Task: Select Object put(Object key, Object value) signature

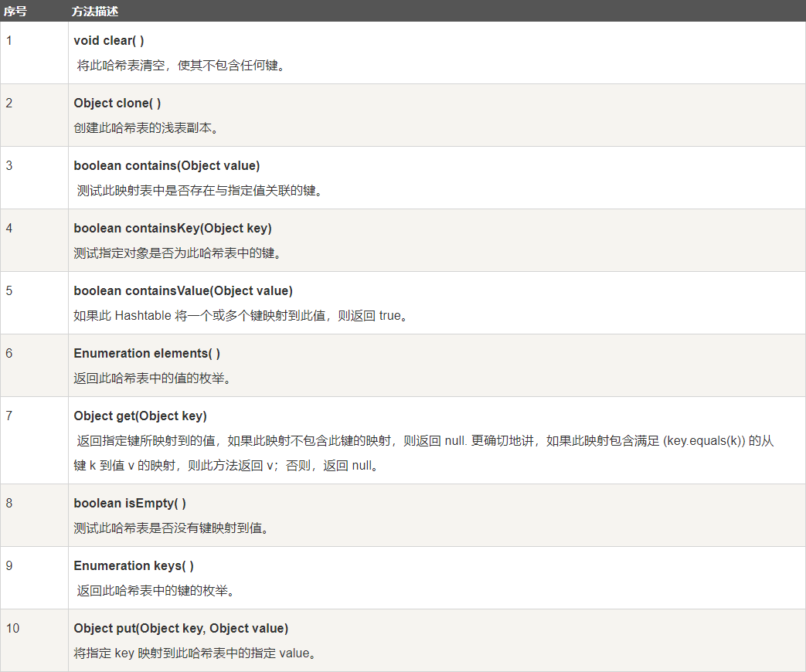Action: [x=181, y=629]
